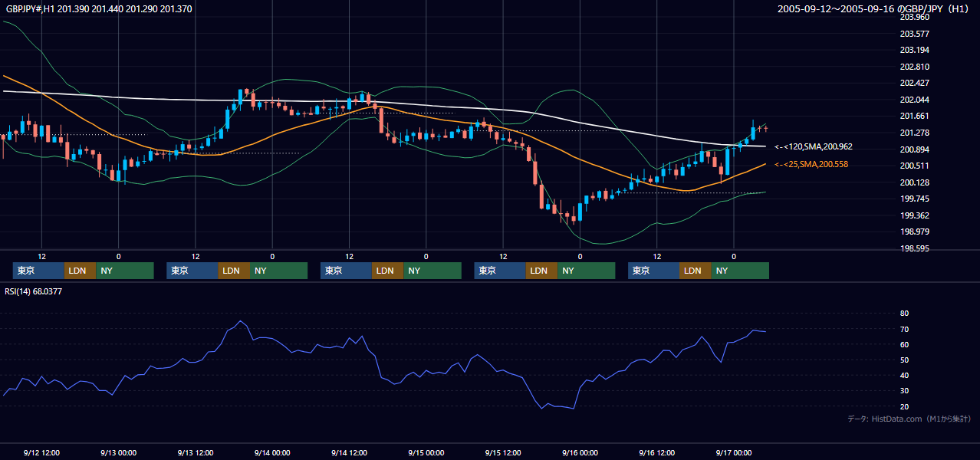
Task: Click price axis label 200.128
Action: 914,182
